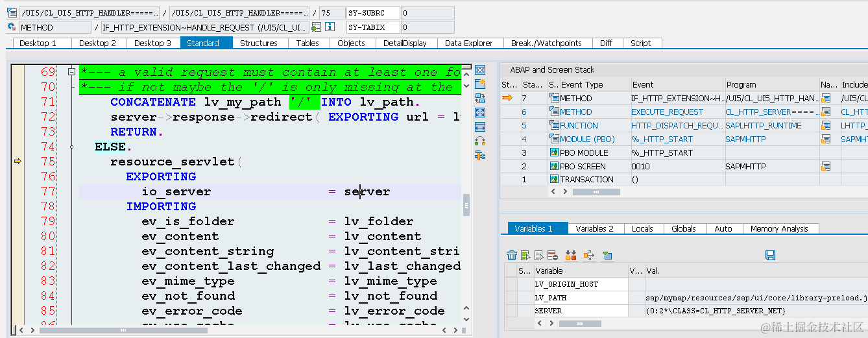This screenshot has width=868, height=338.
Task: Collapse code block at line 69
Action: [71, 72]
